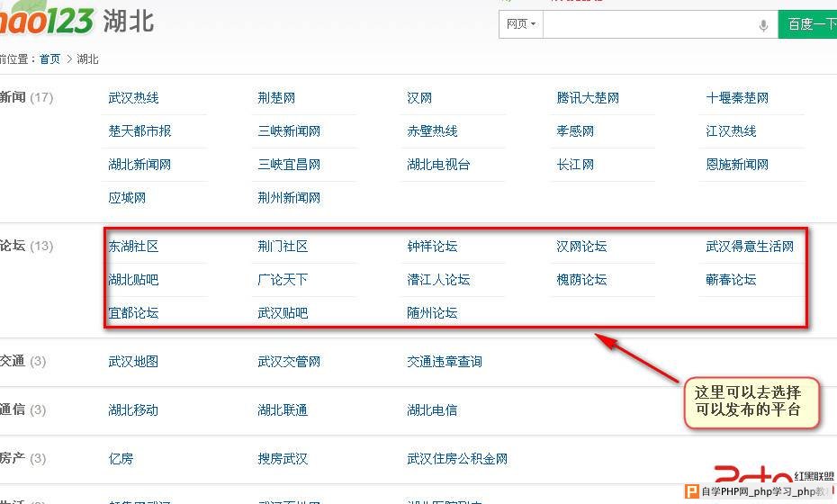Screen dimensions: 837x504
Task: Open the 随州论坛 link
Action: point(432,313)
